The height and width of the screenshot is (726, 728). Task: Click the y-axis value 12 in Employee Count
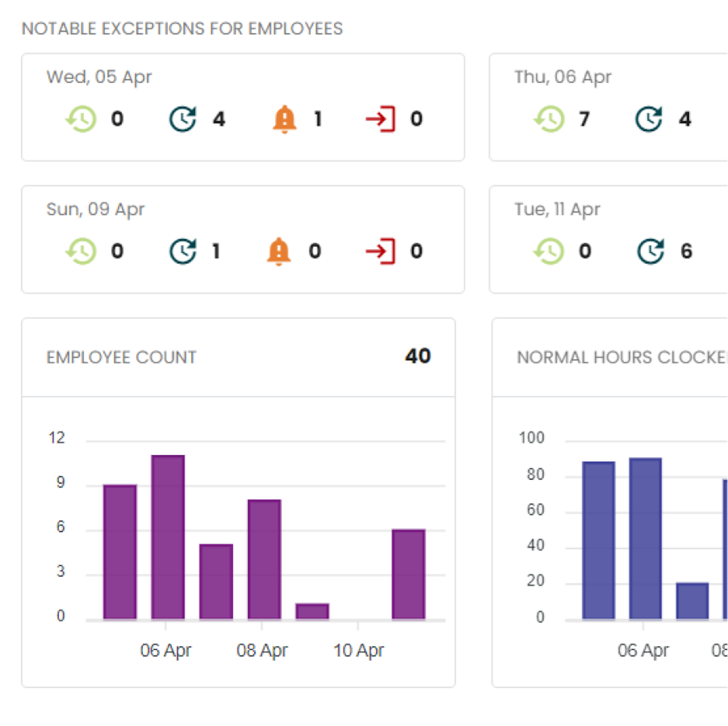(x=57, y=438)
